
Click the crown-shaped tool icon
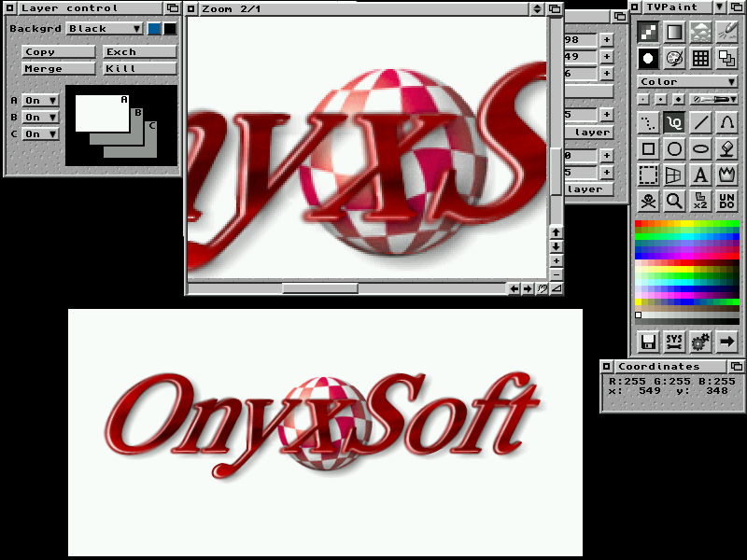726,175
